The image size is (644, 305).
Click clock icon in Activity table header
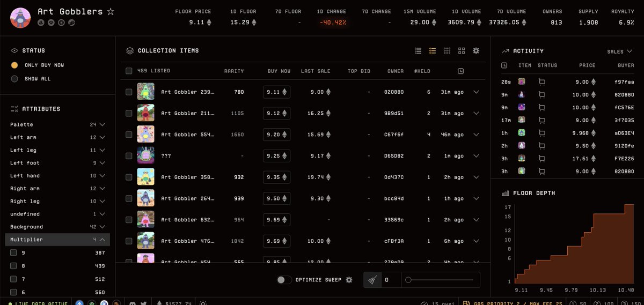[x=504, y=65]
